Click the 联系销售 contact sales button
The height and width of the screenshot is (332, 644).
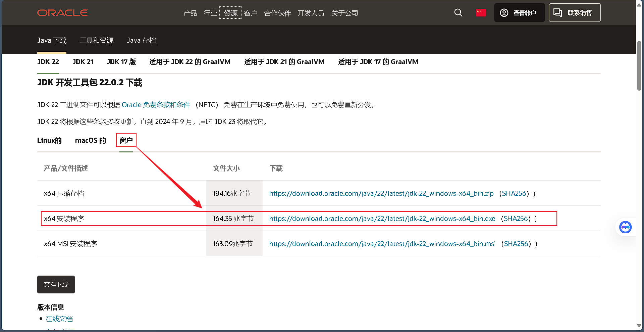coord(575,13)
